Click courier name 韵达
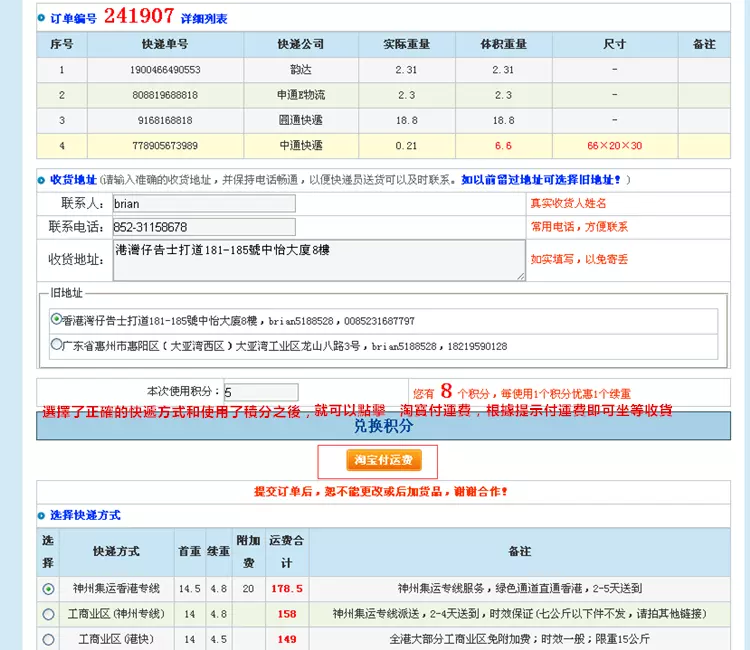Image resolution: width=750 pixels, height=650 pixels. 301,70
